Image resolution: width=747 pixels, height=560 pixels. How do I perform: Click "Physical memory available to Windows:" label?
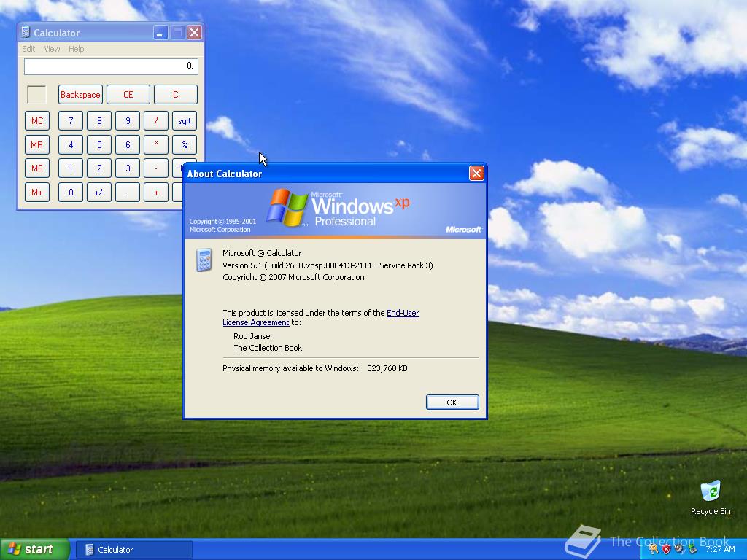pyautogui.click(x=290, y=368)
